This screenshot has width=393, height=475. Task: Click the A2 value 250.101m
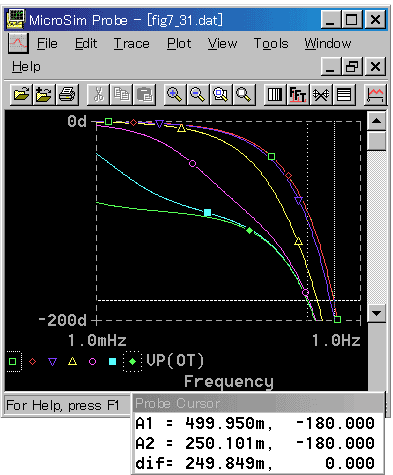coord(228,443)
